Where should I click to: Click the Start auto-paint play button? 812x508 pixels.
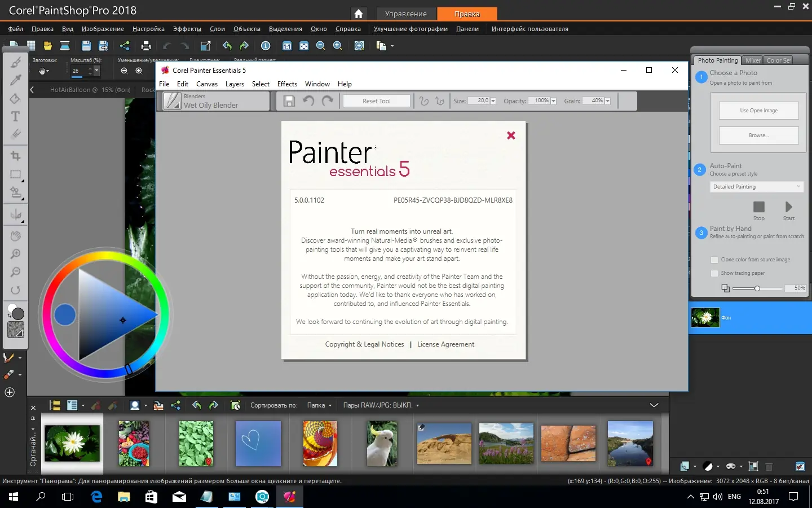(789, 207)
